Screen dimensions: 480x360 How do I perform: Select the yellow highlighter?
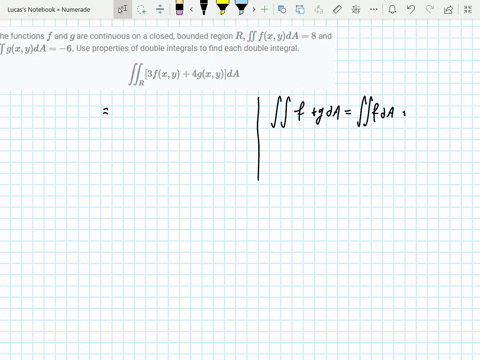(222, 8)
